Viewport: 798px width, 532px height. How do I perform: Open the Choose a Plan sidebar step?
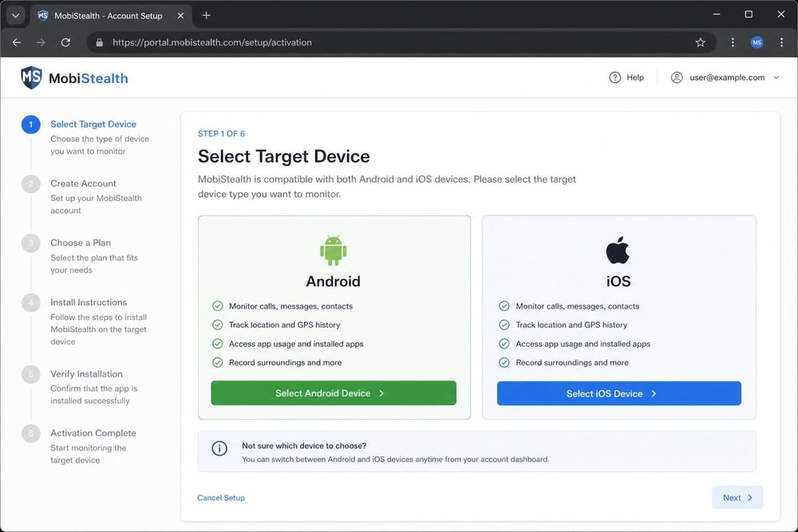click(81, 242)
